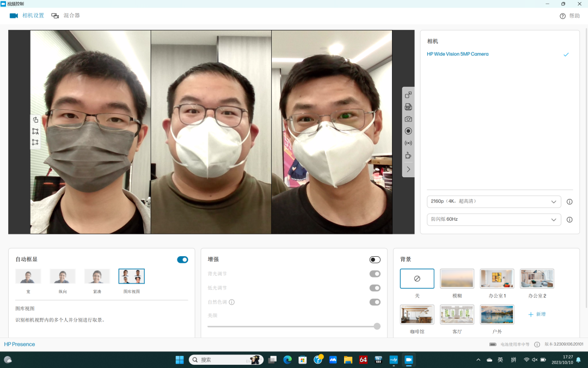
Task: Click the coffee cup break icon
Action: pos(408,155)
